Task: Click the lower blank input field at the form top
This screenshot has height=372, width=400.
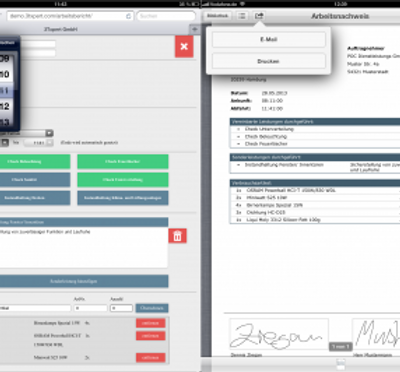Action: pyautogui.click(x=38, y=53)
